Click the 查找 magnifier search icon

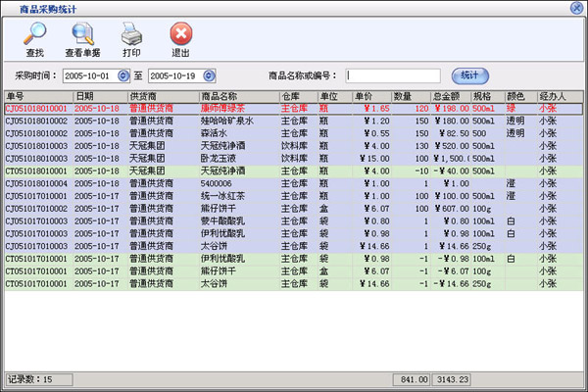click(34, 35)
